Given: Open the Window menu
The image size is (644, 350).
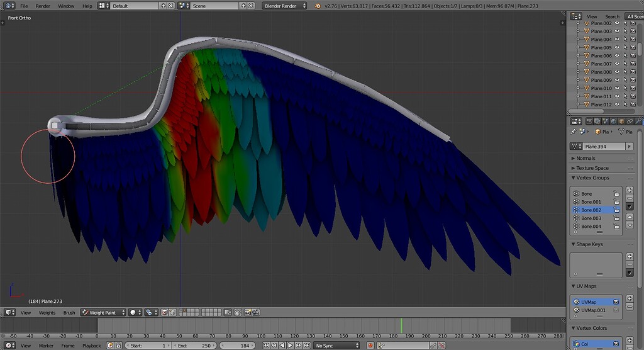Looking at the screenshot, I should (66, 6).
